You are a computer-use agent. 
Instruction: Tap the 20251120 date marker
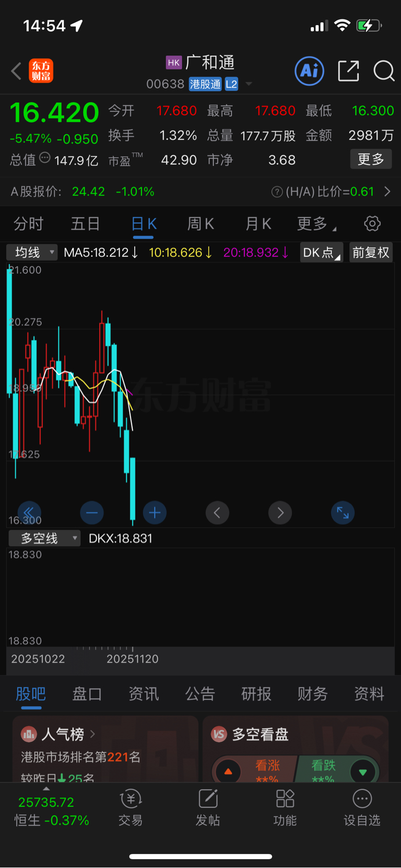133,659
